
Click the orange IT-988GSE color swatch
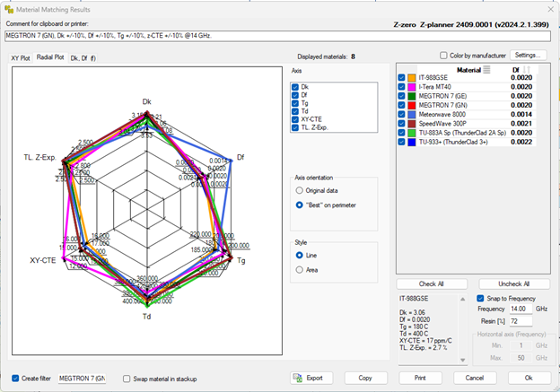point(411,78)
